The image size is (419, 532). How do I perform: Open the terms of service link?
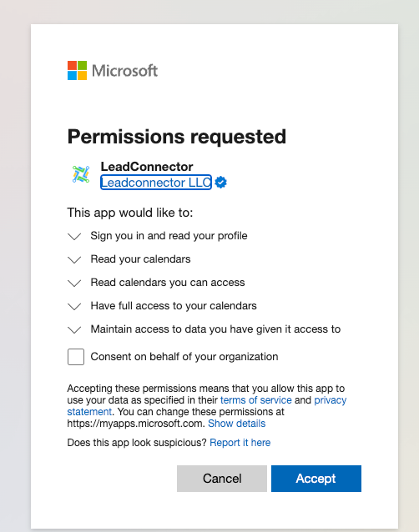(x=256, y=400)
